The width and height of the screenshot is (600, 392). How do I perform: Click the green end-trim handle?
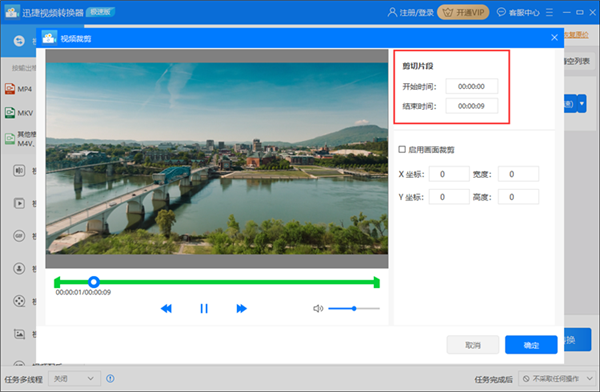(377, 283)
